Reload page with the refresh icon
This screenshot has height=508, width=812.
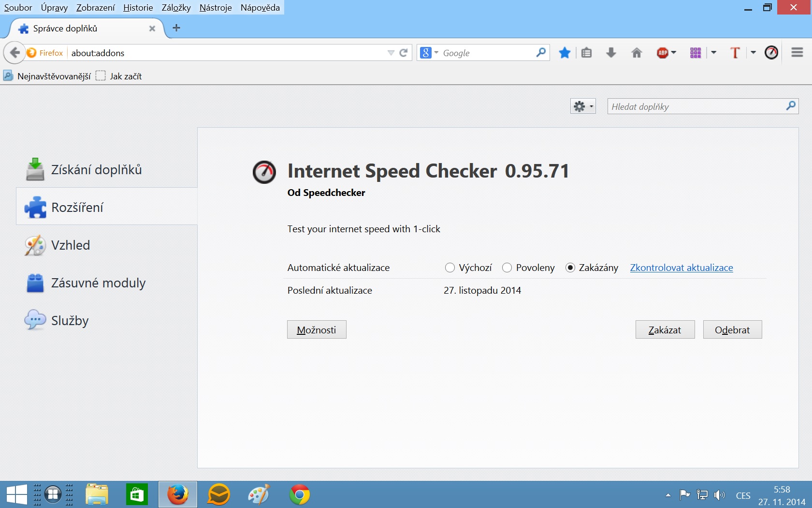coord(404,53)
